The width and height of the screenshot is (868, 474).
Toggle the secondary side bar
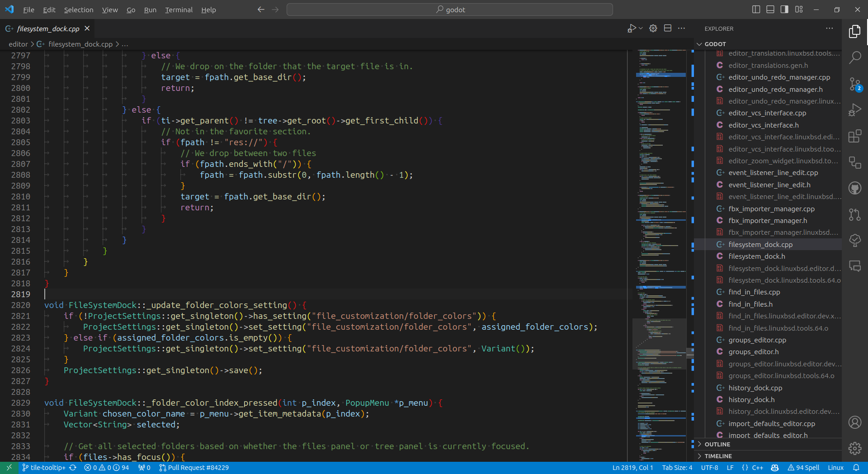(x=784, y=9)
